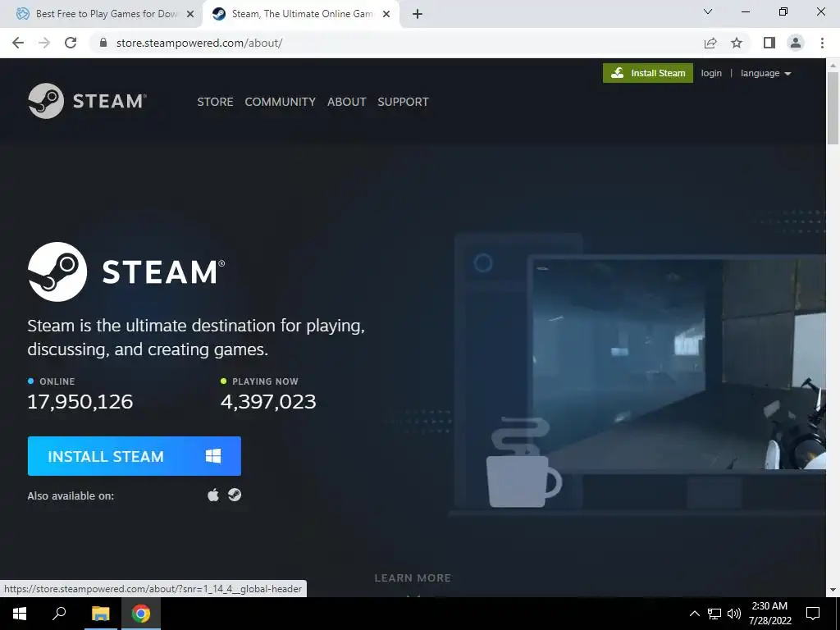Share this page icon in address bar
Screen dimensions: 840x630
pos(710,43)
